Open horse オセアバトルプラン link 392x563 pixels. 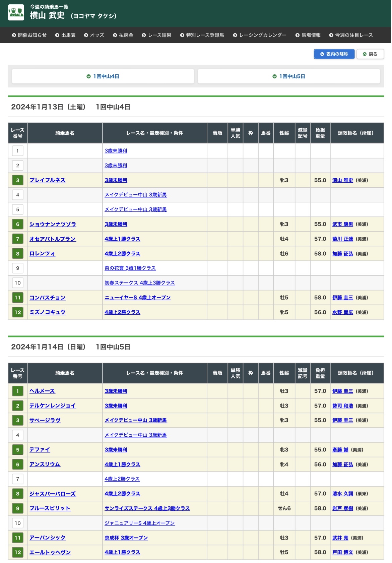pyautogui.click(x=53, y=239)
